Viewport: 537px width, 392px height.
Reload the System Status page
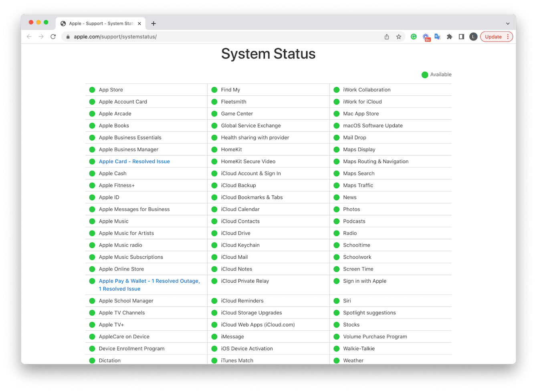pyautogui.click(x=53, y=36)
